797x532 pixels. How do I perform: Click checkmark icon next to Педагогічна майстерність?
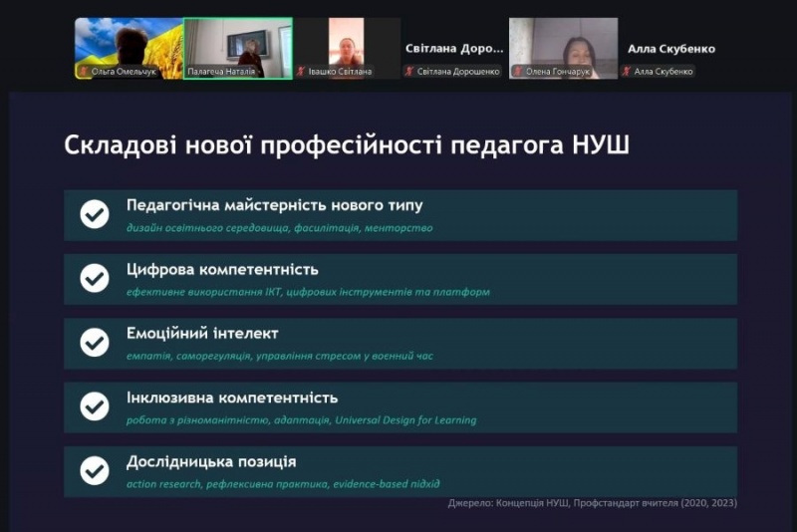pyautogui.click(x=95, y=214)
